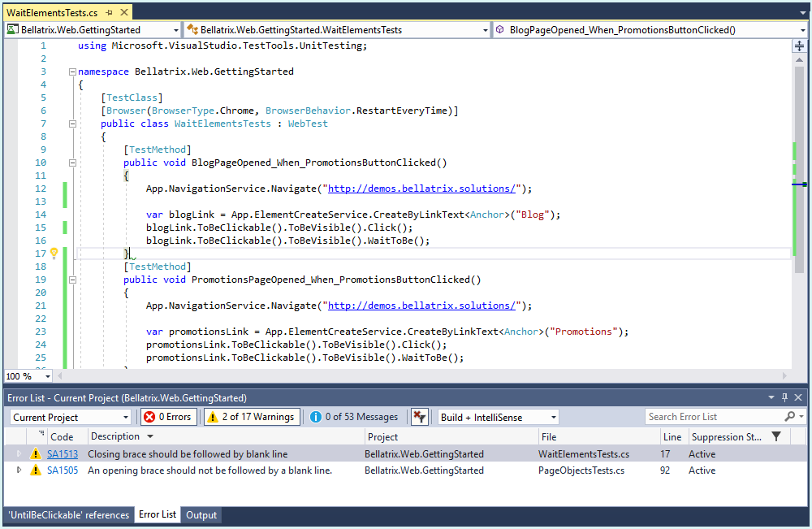Collapse the BlogPageOpened method outline

(72, 163)
